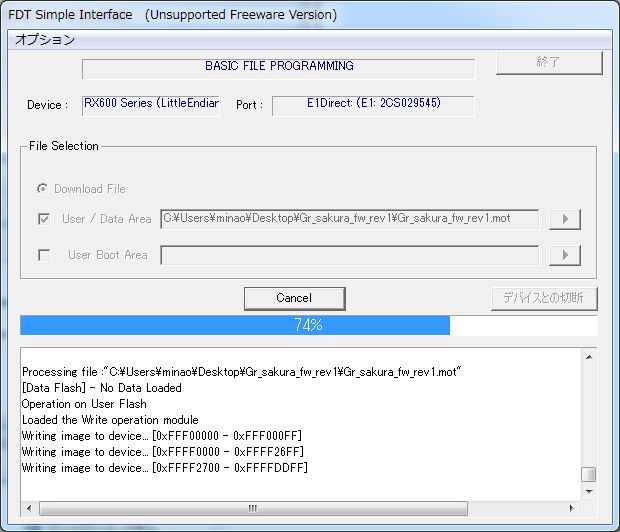
Task: Toggle the User Boot Area checkbox
Action: pyautogui.click(x=44, y=255)
